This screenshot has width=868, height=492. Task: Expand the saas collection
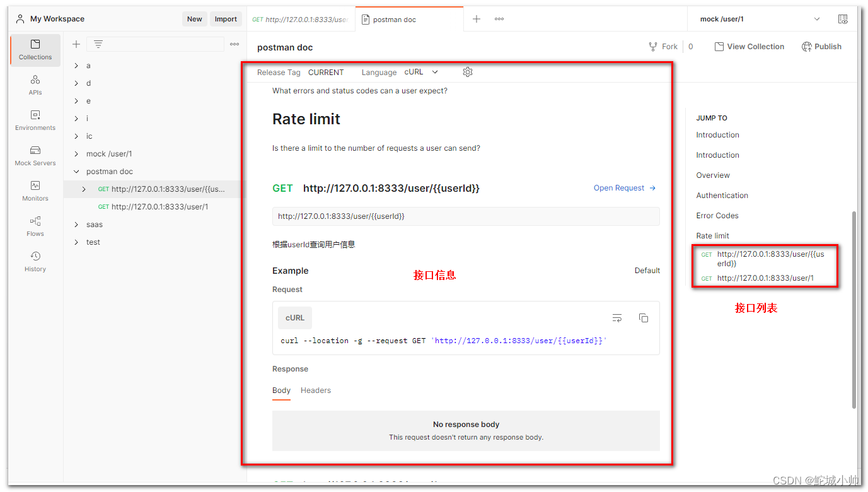pyautogui.click(x=76, y=225)
